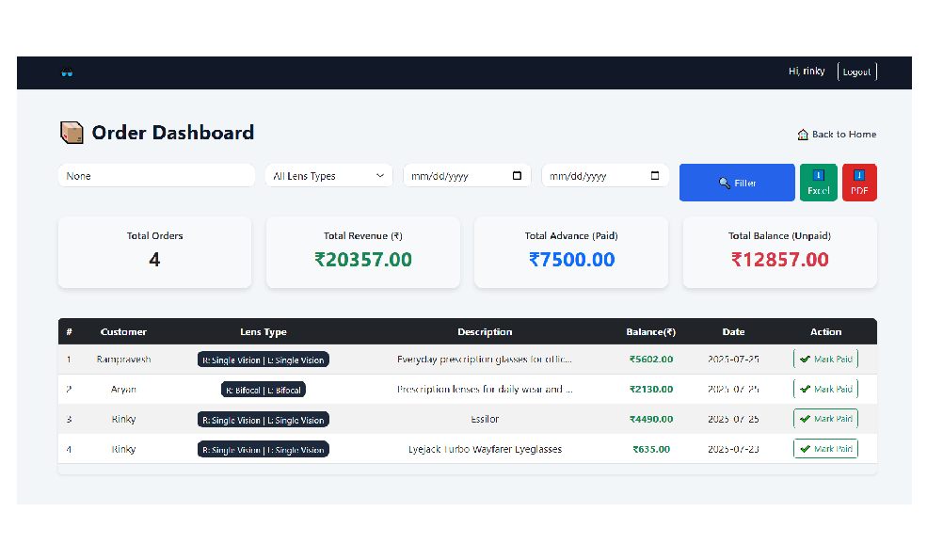Focus the customer search field showing None
Image resolution: width=943 pixels, height=560 pixels.
(156, 176)
